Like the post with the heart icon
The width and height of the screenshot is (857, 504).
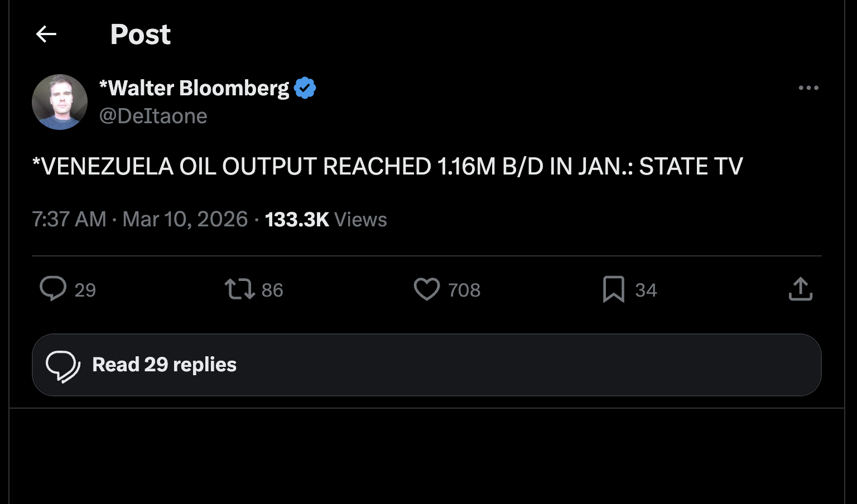tap(427, 289)
